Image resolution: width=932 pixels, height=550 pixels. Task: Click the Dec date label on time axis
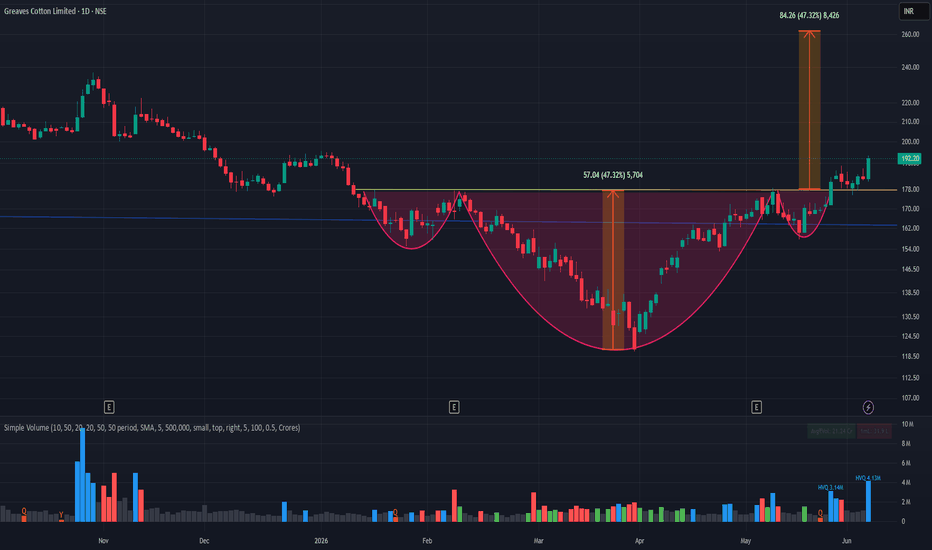tap(204, 540)
